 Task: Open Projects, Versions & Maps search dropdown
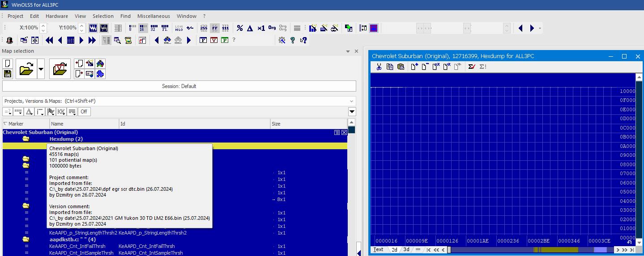pyautogui.click(x=352, y=101)
